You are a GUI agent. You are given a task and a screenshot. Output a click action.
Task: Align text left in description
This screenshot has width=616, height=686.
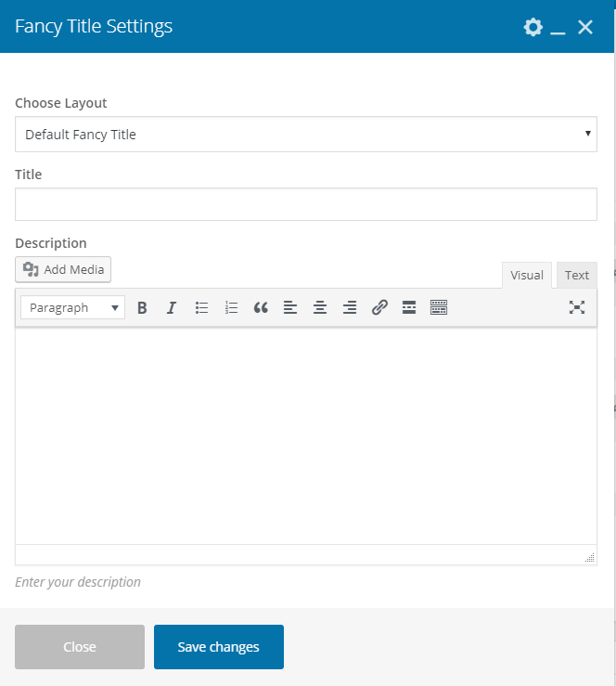(290, 308)
